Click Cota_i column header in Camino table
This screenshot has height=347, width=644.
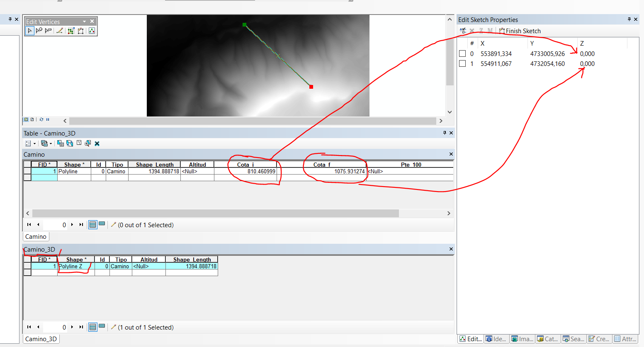click(245, 165)
